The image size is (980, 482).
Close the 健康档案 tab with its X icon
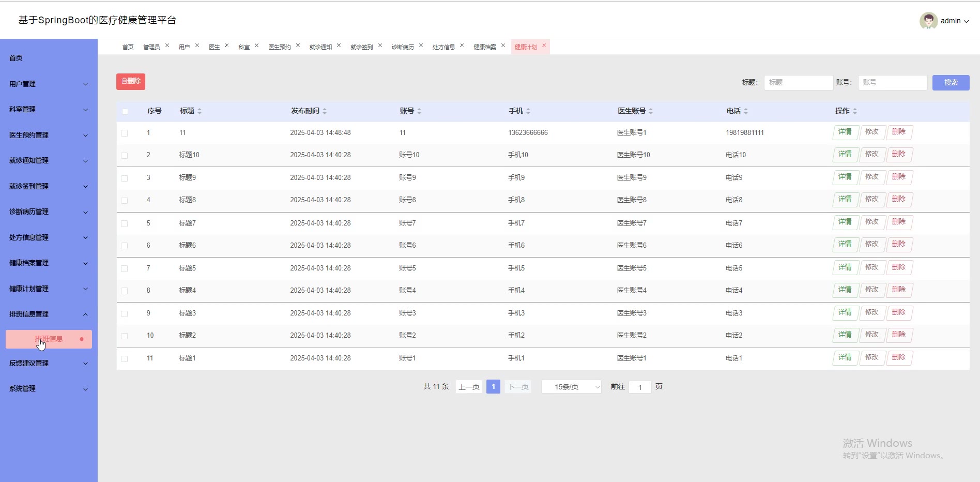pos(503,46)
